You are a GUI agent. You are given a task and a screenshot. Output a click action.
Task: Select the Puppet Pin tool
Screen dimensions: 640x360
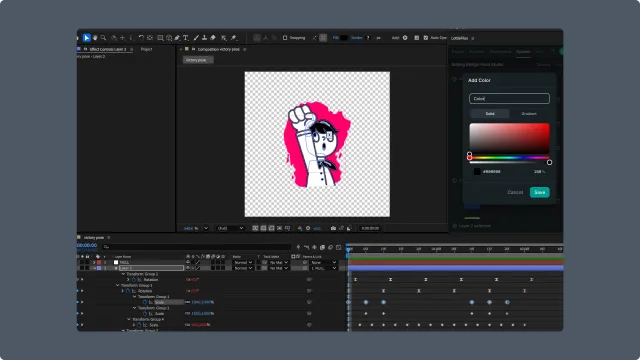click(x=233, y=38)
